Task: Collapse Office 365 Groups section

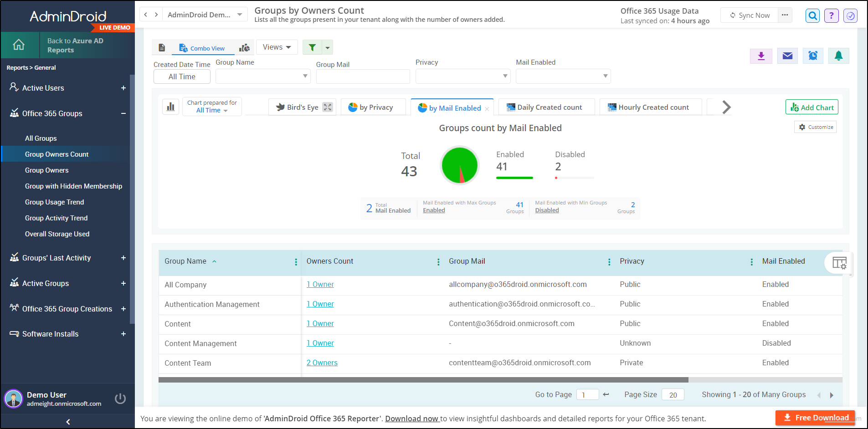Action: coord(123,113)
